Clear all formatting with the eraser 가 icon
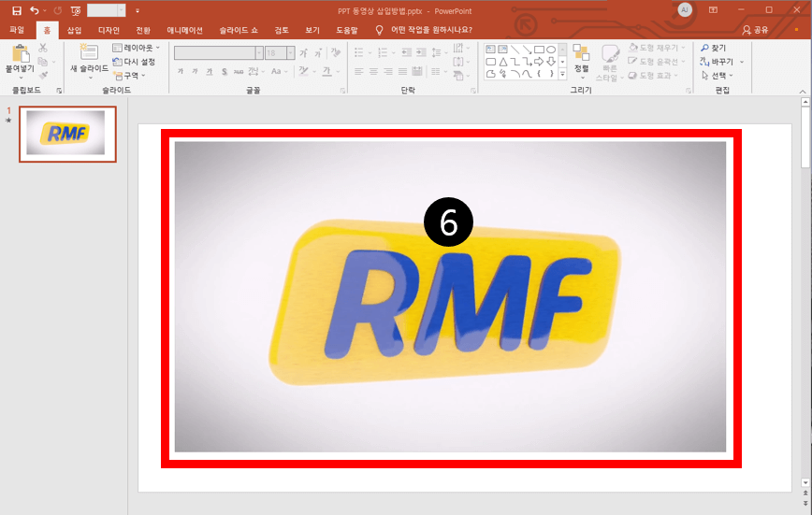Screen dimensions: 812x515 [336, 52]
